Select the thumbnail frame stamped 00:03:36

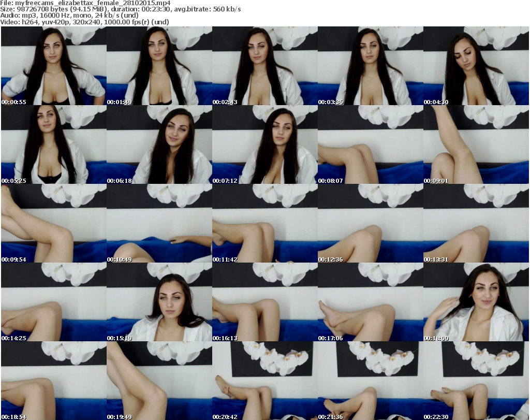click(x=370, y=66)
